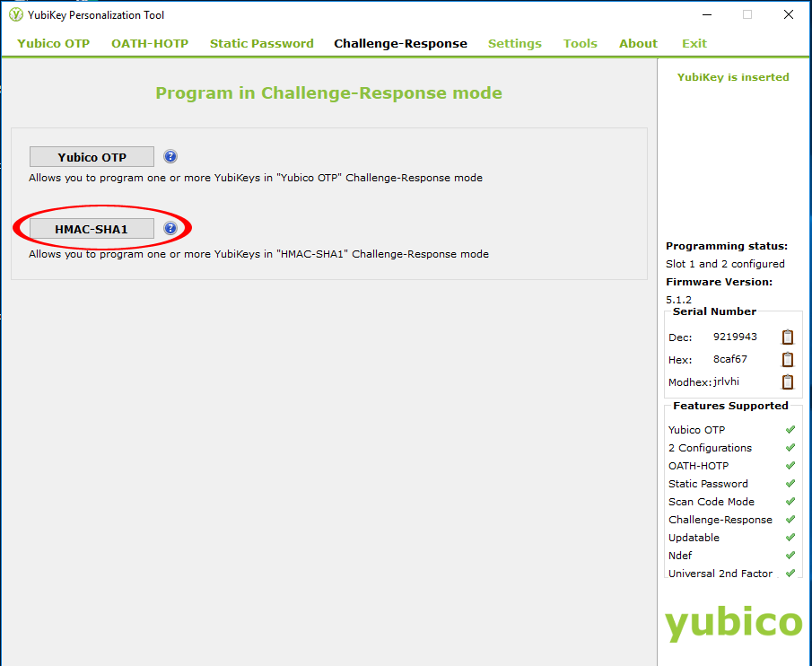Click the Universal 2nd Factor feature label

pyautogui.click(x=720, y=574)
